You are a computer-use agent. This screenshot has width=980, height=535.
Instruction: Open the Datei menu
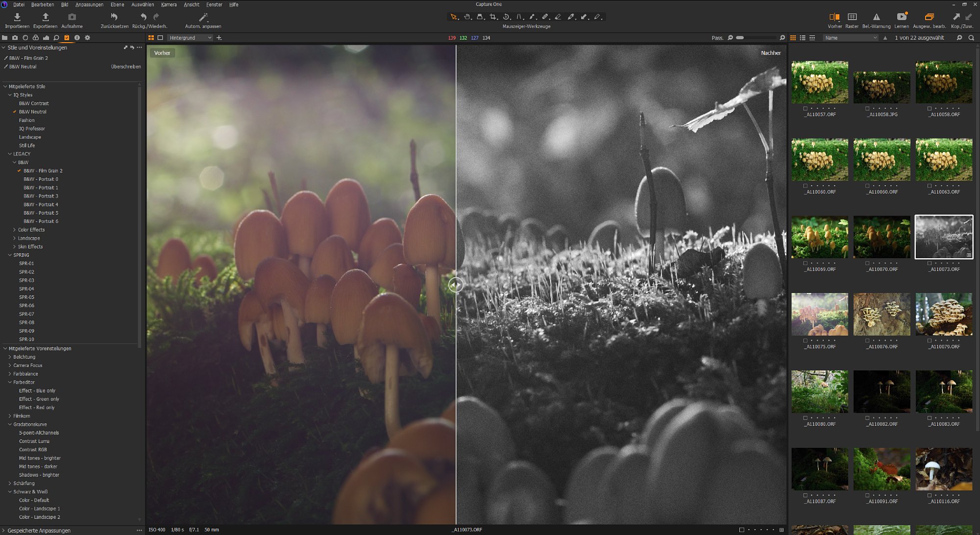[19, 4]
